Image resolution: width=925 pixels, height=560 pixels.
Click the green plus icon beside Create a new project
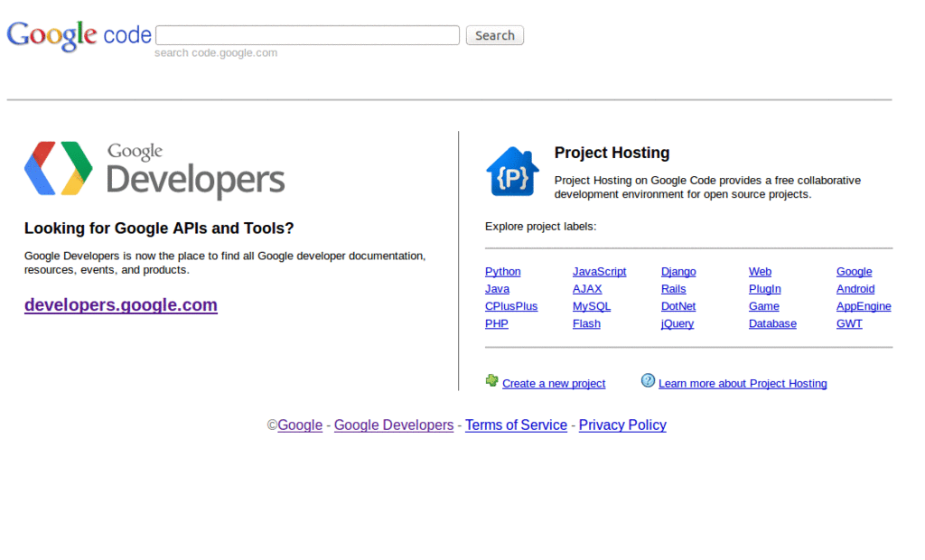click(x=492, y=380)
